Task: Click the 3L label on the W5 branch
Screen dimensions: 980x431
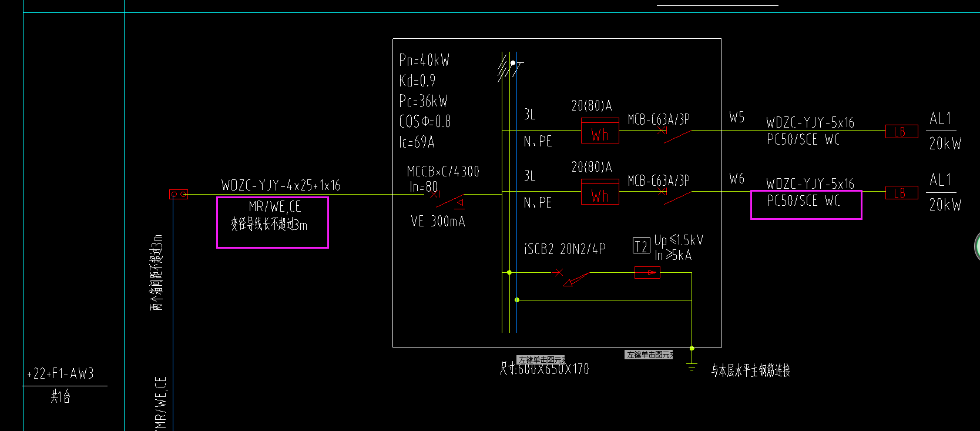Action: (x=530, y=114)
